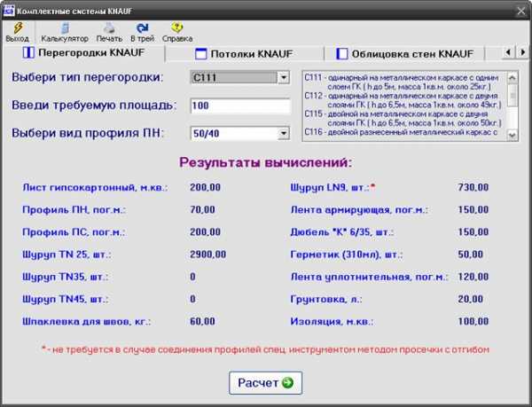The image size is (532, 407).
Task: Click the Дюбель "K" 6/35, шт. label
Action: [342, 232]
